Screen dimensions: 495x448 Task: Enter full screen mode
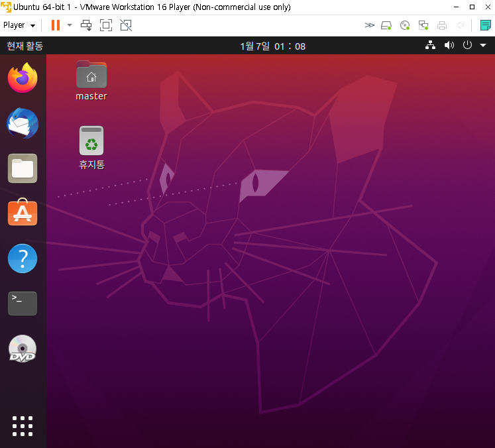(x=106, y=25)
